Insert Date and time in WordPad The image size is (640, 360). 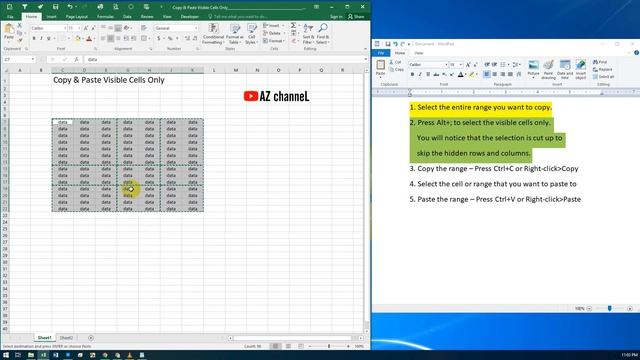(x=565, y=69)
